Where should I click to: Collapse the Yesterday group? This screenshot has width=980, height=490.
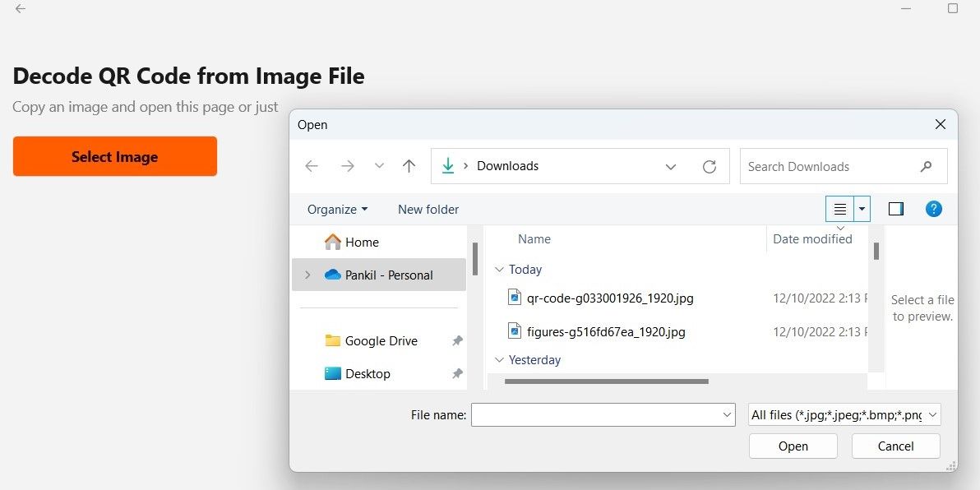[500, 359]
